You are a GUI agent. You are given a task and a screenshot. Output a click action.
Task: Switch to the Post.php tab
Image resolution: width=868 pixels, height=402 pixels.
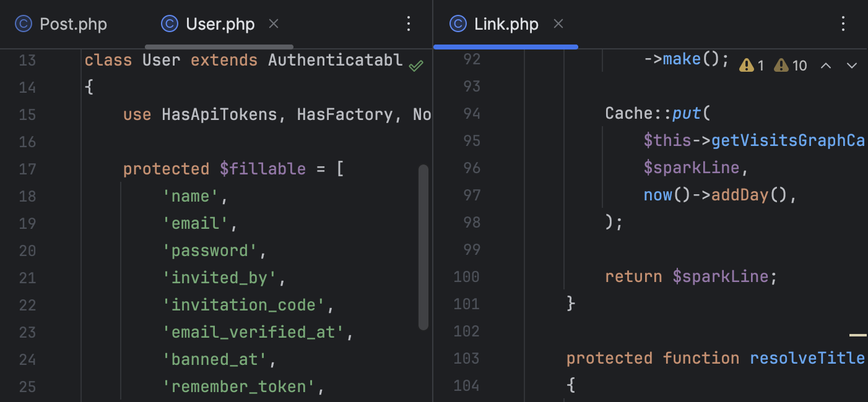point(73,24)
